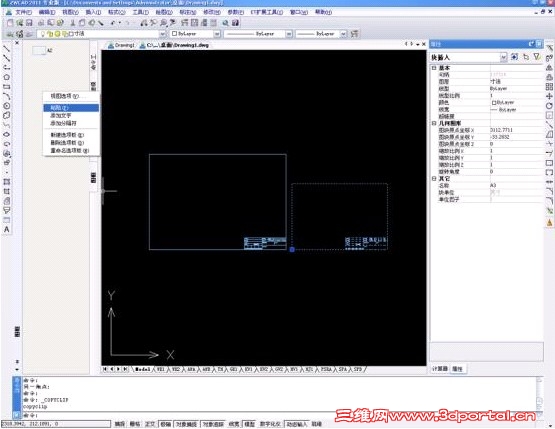Click the Print toolbar icon
Screen dimensions: 555x429
pyautogui.click(x=41, y=23)
